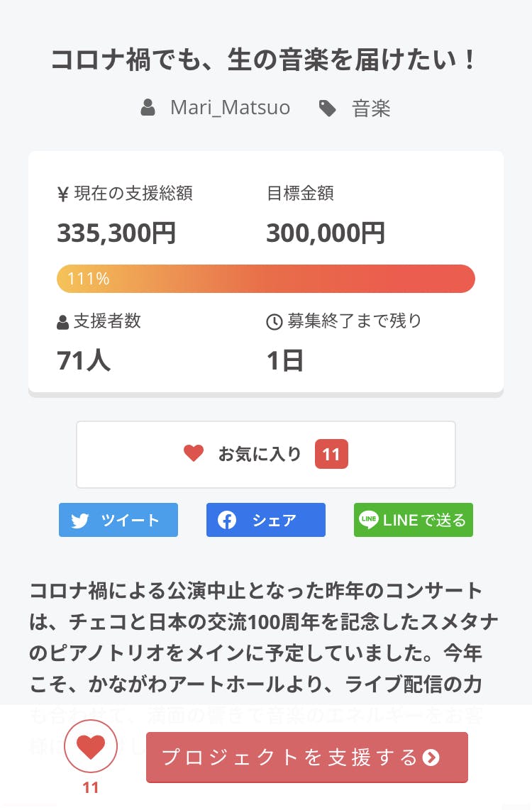Screen dimensions: 532x810
Task: Click the 111% funding progress bar
Action: [x=266, y=279]
